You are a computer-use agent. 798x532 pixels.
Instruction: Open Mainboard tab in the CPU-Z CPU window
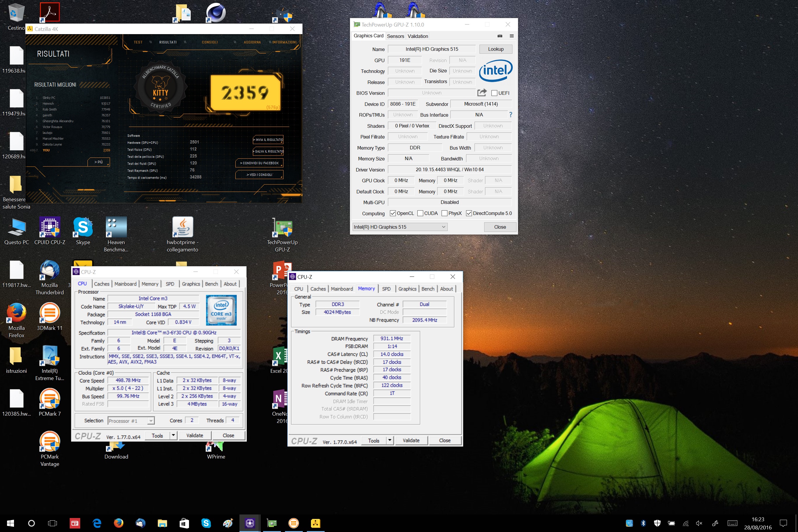click(x=125, y=283)
